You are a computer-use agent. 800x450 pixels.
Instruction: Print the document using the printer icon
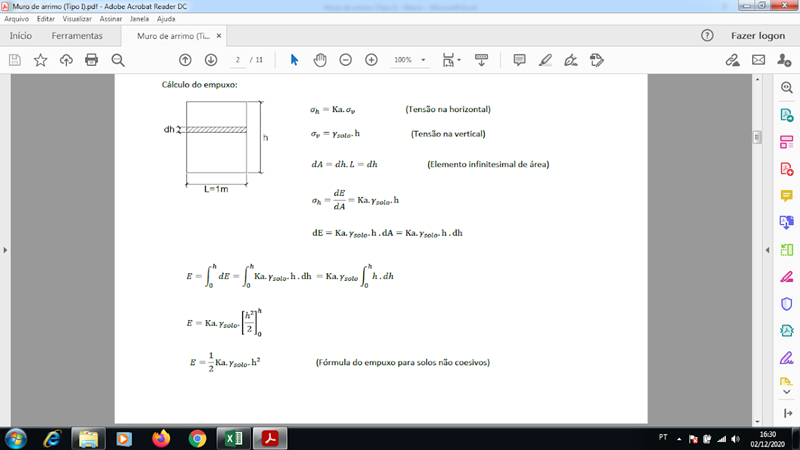[x=91, y=60]
